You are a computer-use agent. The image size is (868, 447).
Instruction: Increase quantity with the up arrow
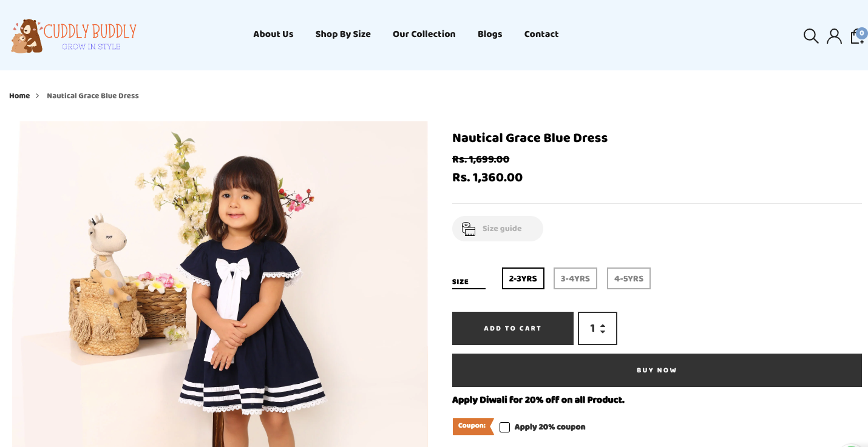point(603,325)
